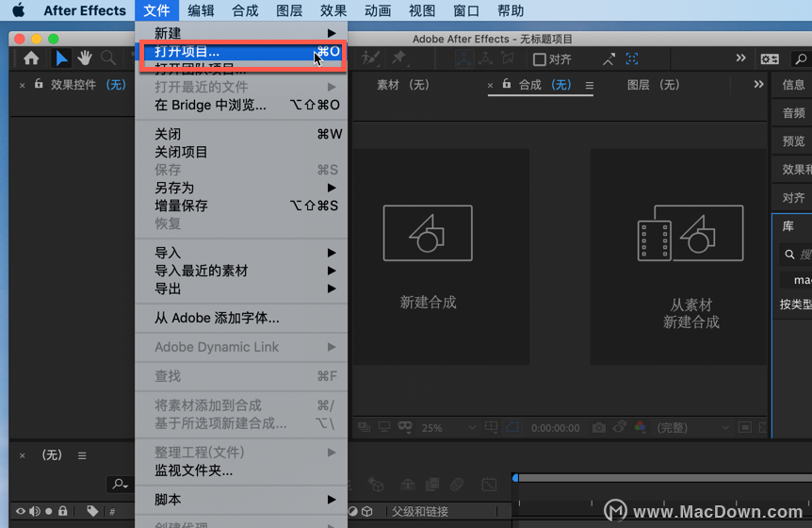
Task: Select 增量保存 in the menu
Action: [241, 206]
